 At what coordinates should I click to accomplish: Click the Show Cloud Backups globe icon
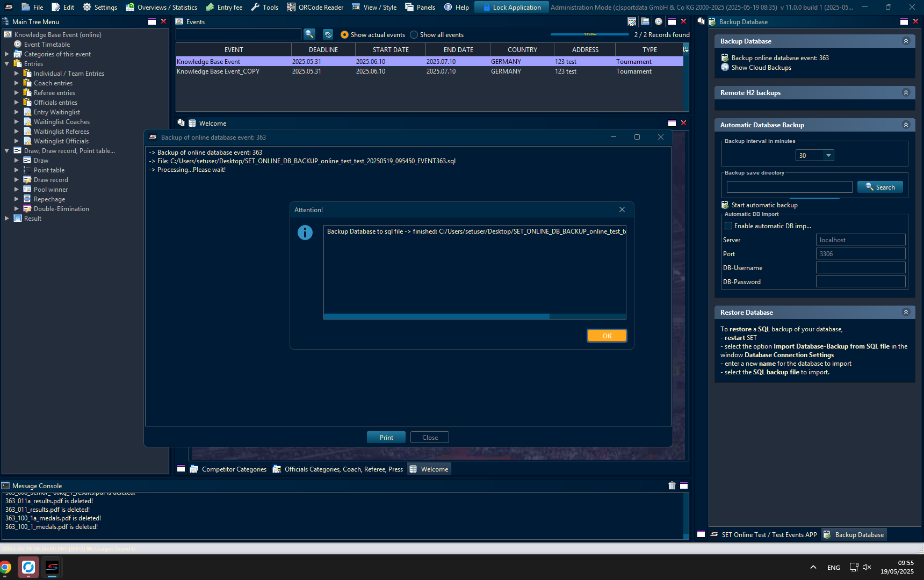coord(725,67)
